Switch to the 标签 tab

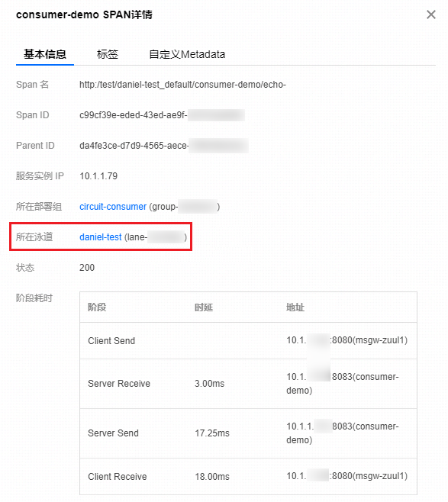[x=108, y=54]
